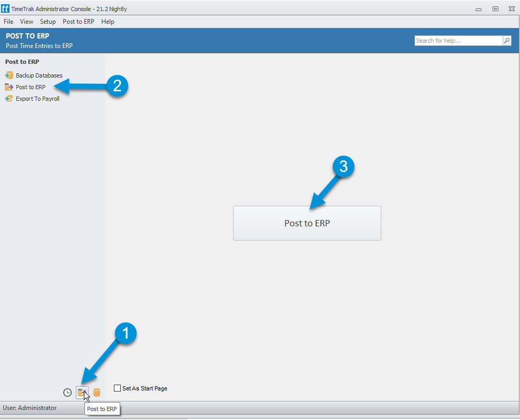The width and height of the screenshot is (520, 420).
Task: Click the TimeTrak app icon in title bar
Action: pos(5,8)
